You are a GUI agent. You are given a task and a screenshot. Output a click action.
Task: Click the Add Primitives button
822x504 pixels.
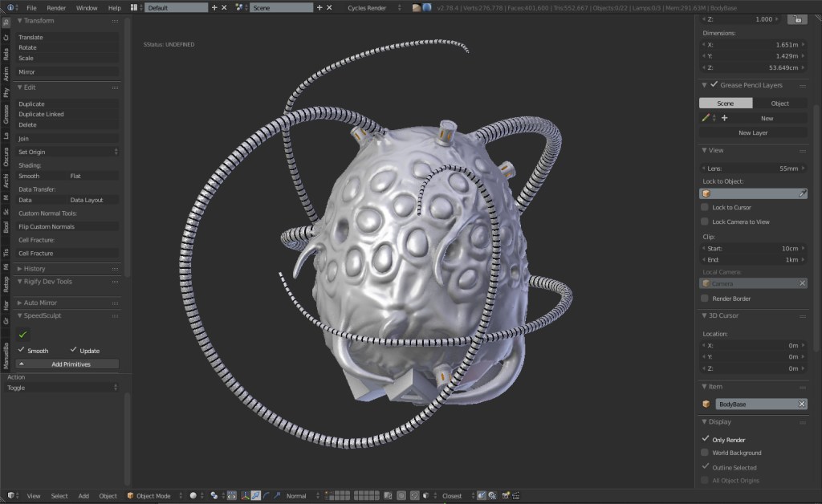point(71,364)
